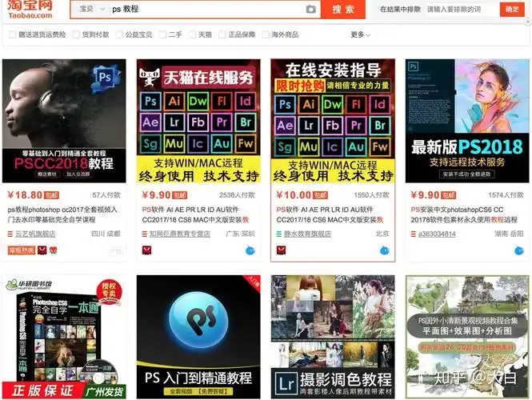Click the green shop icon beside 静水教育旗舰店
Image resolution: width=532 pixels, height=400 pixels.
click(279, 234)
